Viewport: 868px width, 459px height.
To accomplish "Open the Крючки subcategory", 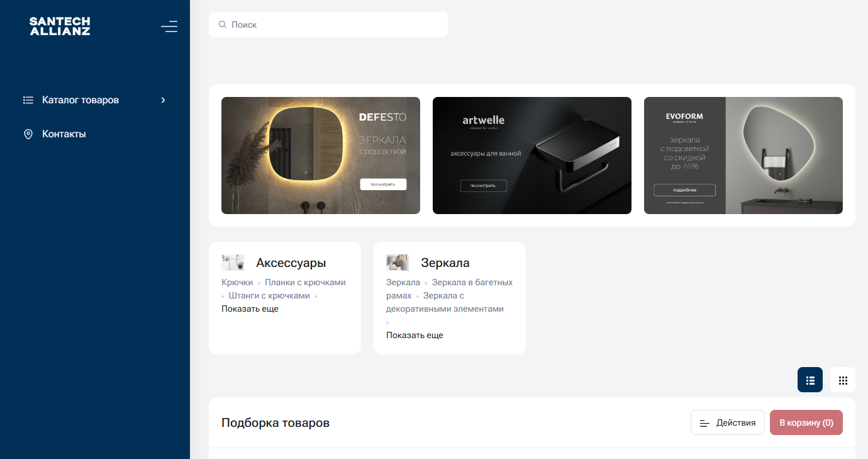I will (x=237, y=283).
